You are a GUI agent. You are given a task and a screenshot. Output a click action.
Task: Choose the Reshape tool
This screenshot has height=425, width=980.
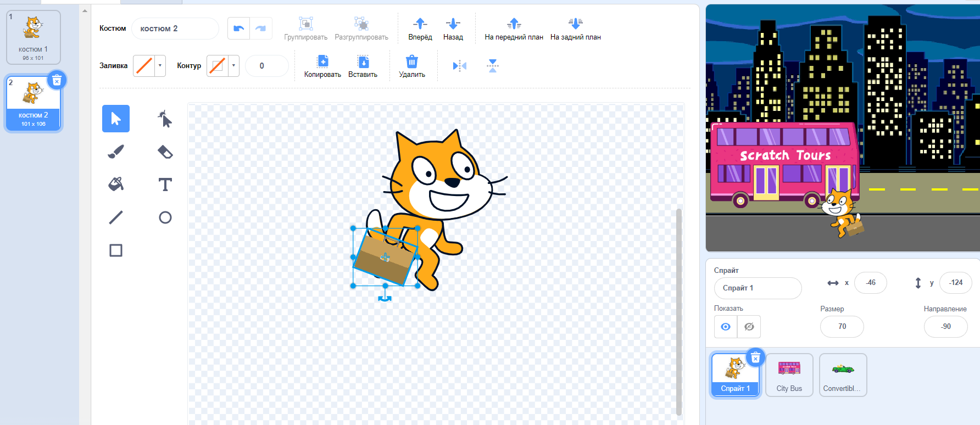[165, 119]
